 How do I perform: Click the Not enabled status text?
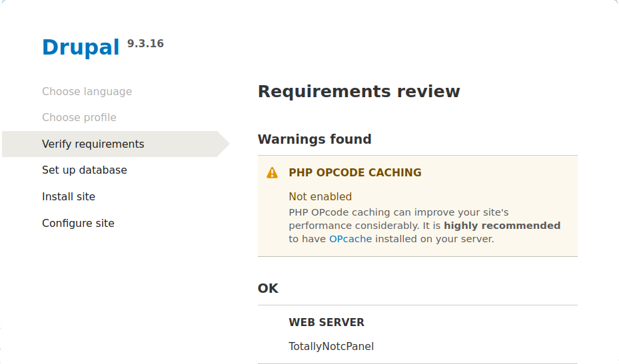point(320,197)
